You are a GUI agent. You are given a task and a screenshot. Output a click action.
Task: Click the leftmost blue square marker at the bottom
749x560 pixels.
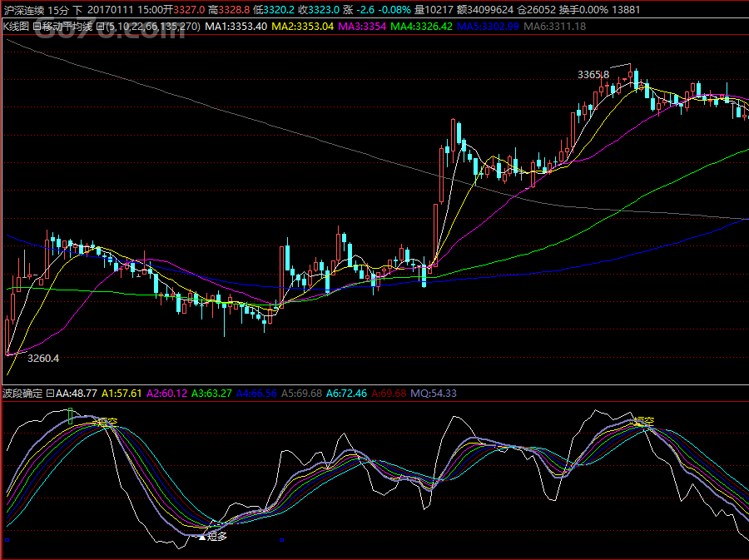[7, 541]
